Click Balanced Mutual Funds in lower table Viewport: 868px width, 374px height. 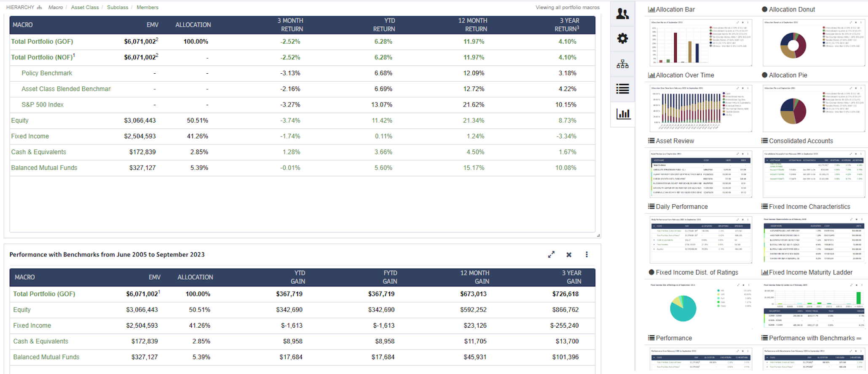click(x=46, y=357)
